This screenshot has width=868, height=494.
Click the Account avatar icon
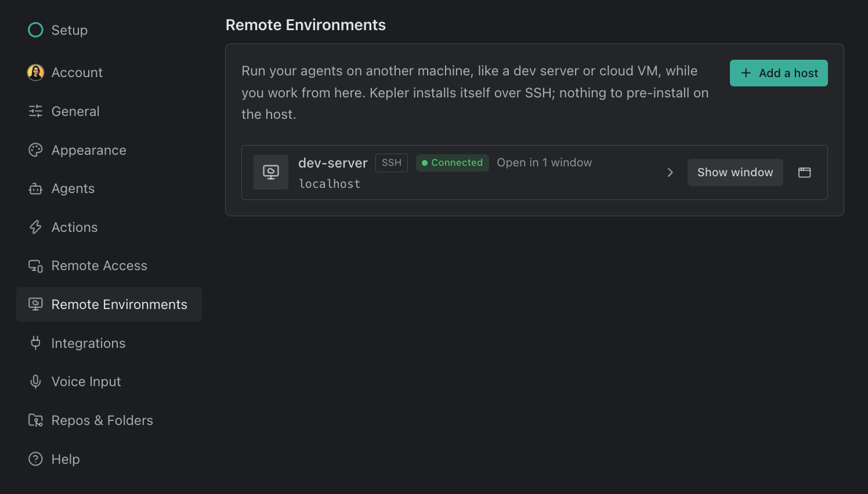click(35, 72)
